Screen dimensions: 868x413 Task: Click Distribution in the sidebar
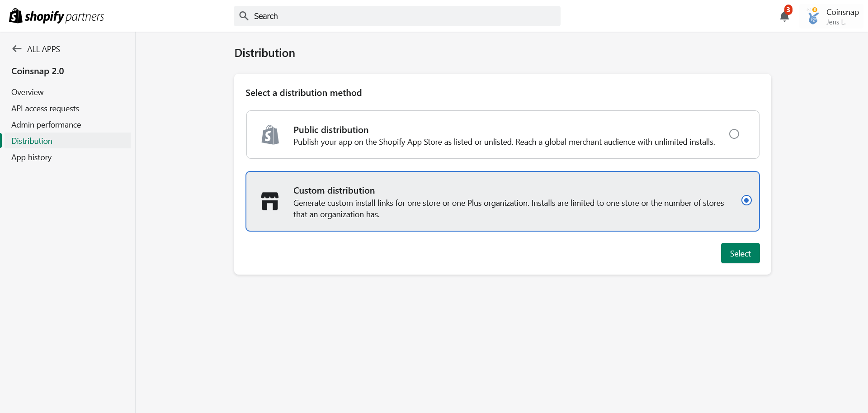click(x=32, y=141)
